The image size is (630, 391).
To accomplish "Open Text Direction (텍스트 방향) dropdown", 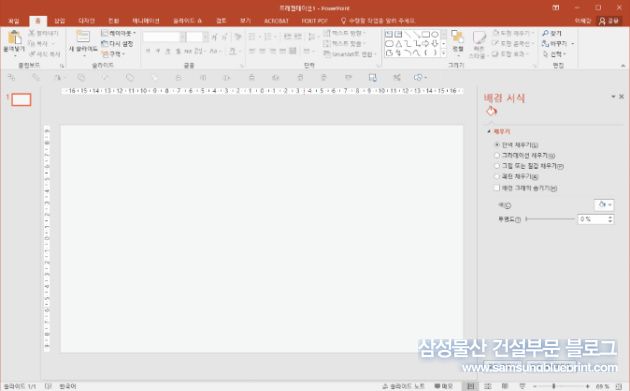I will tap(344, 33).
